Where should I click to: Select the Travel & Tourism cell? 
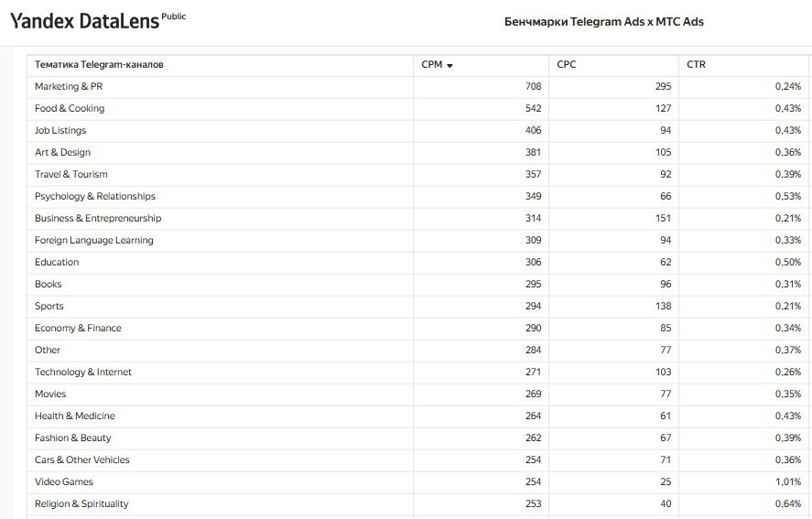click(220, 174)
